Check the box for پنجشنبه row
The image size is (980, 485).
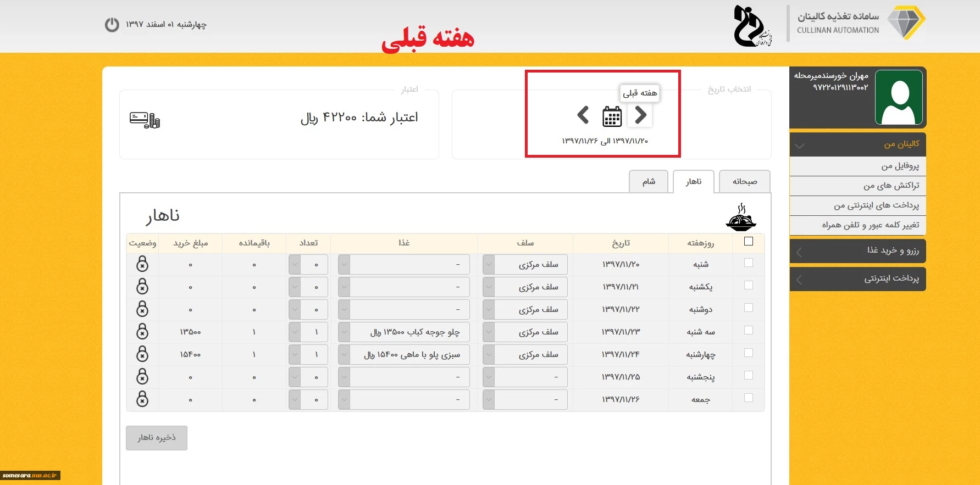pos(748,376)
